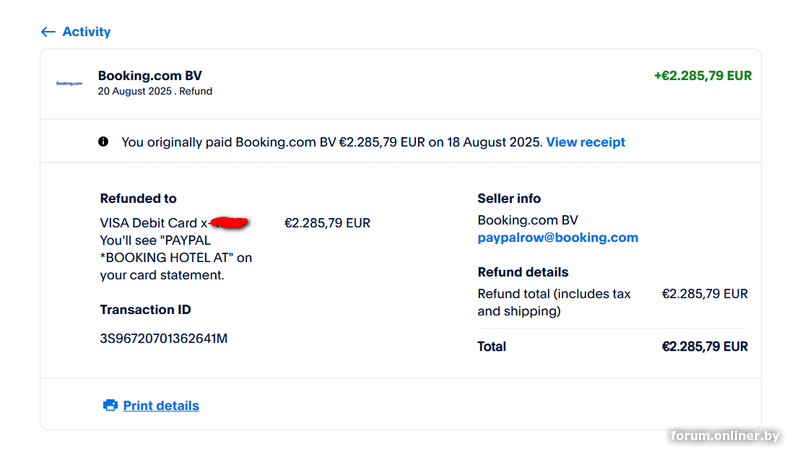
Task: Click the Seller info heading
Action: [x=509, y=198]
